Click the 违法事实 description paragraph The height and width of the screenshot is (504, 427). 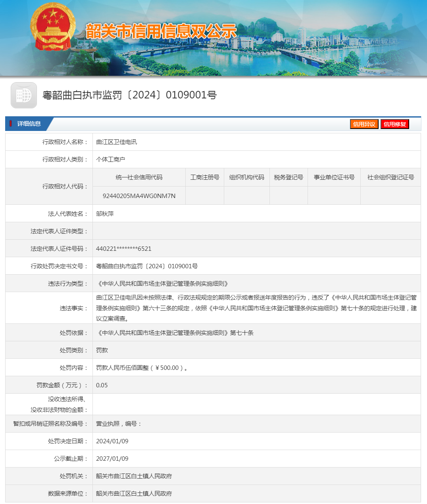click(x=256, y=308)
